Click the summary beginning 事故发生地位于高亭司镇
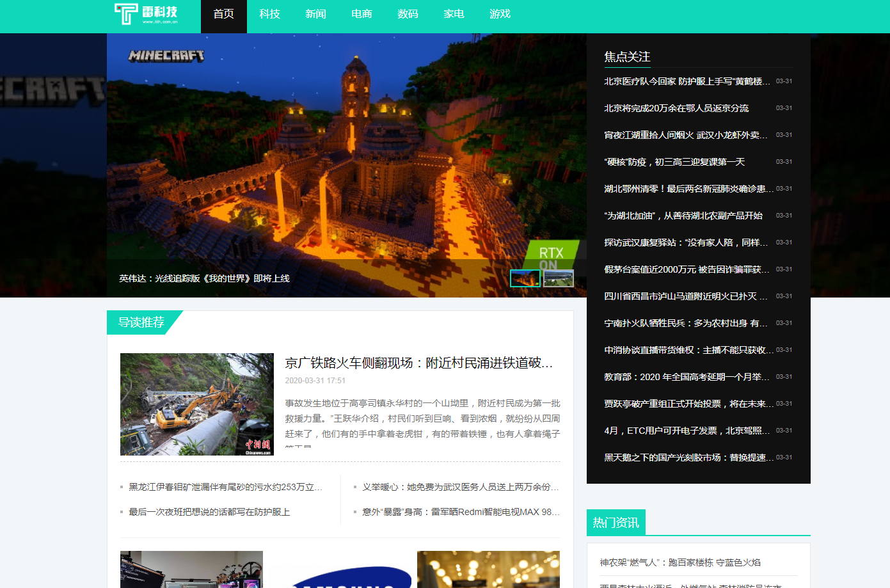The image size is (890, 588). pos(422,422)
